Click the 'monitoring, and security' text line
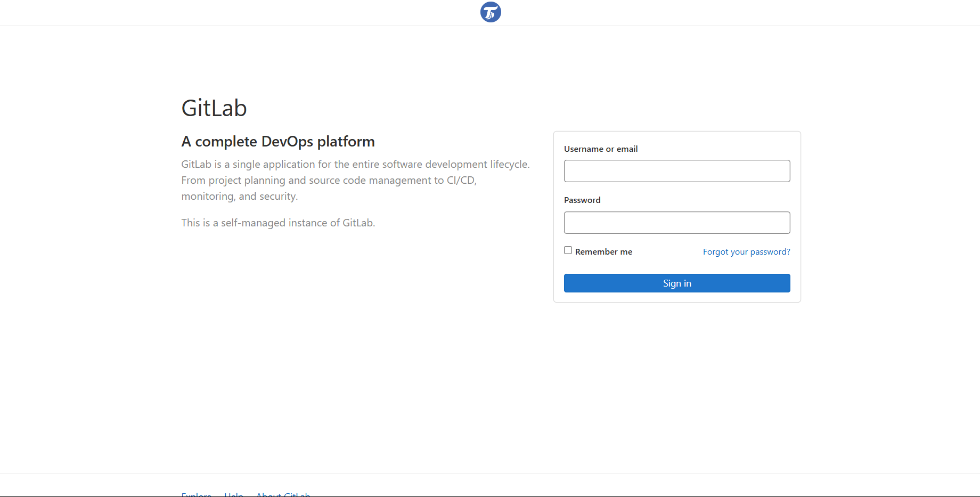This screenshot has height=497, width=980. 240,196
